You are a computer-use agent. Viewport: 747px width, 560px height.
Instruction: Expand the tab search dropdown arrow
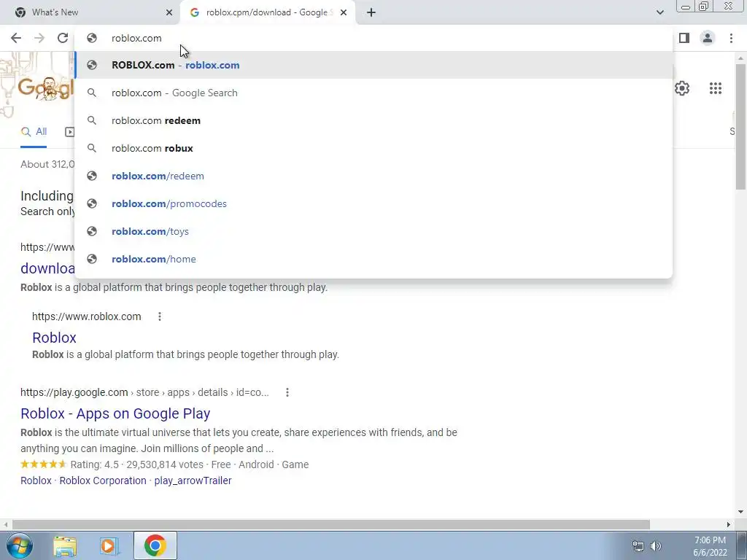[659, 12]
